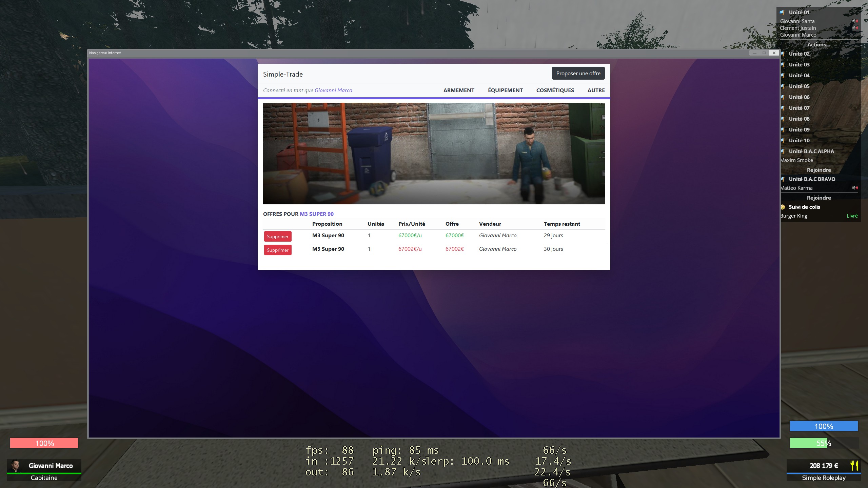The height and width of the screenshot is (488, 868).
Task: Click the blue 100% bar
Action: click(824, 426)
